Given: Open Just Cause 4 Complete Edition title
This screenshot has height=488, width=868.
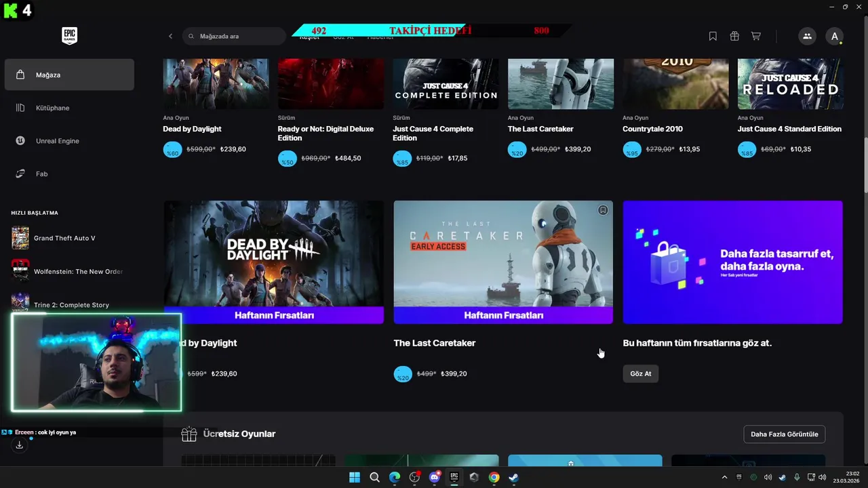Looking at the screenshot, I should [x=433, y=133].
